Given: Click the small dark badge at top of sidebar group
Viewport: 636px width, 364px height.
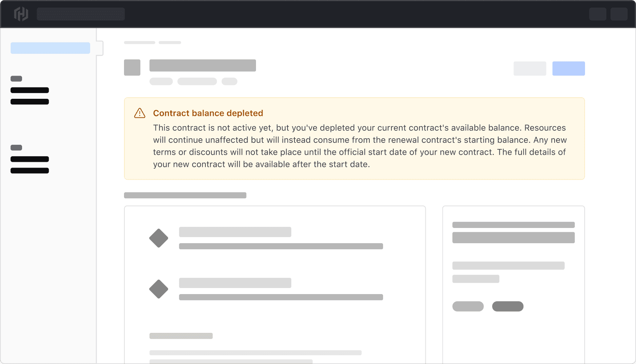Looking at the screenshot, I should pos(16,79).
